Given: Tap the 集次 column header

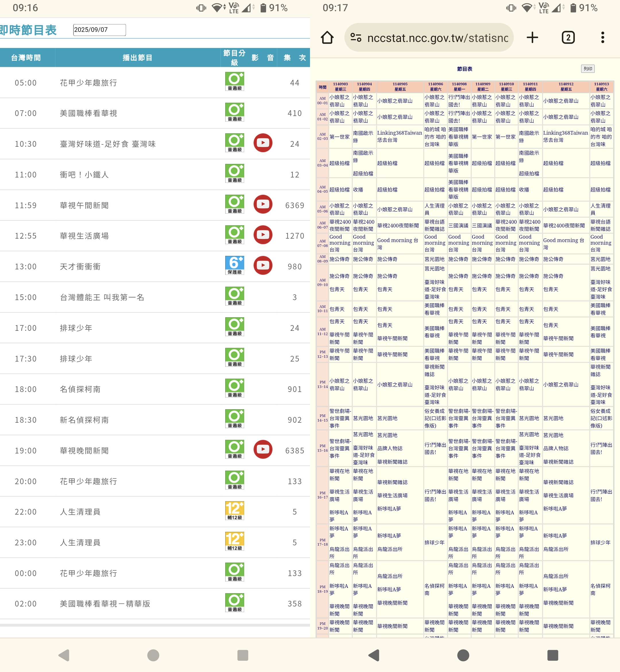Looking at the screenshot, I should point(294,58).
